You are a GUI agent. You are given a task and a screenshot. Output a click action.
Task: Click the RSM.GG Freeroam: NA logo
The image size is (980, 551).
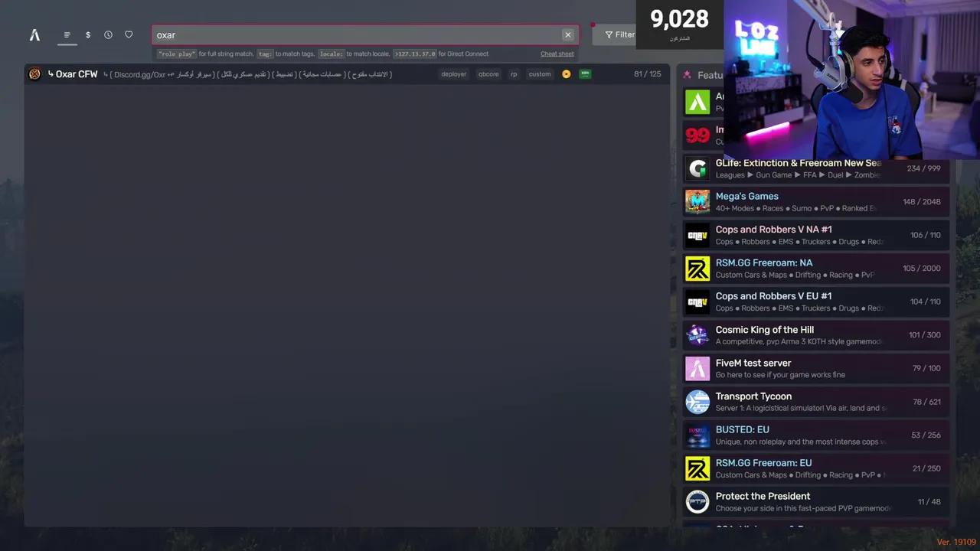[x=697, y=269]
